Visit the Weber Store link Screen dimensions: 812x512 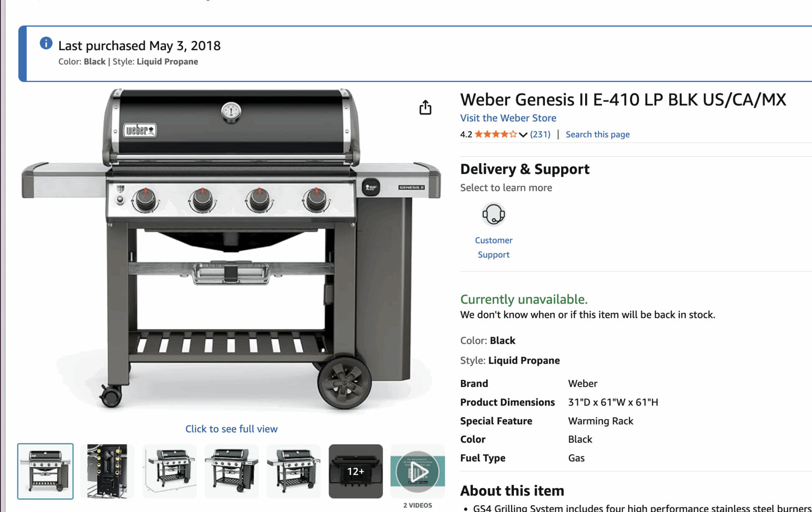[508, 118]
